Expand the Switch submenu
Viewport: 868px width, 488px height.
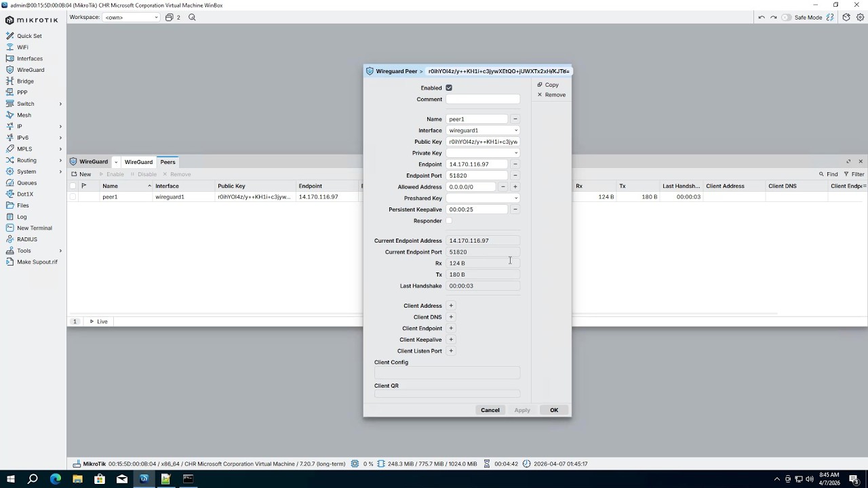[x=34, y=104]
